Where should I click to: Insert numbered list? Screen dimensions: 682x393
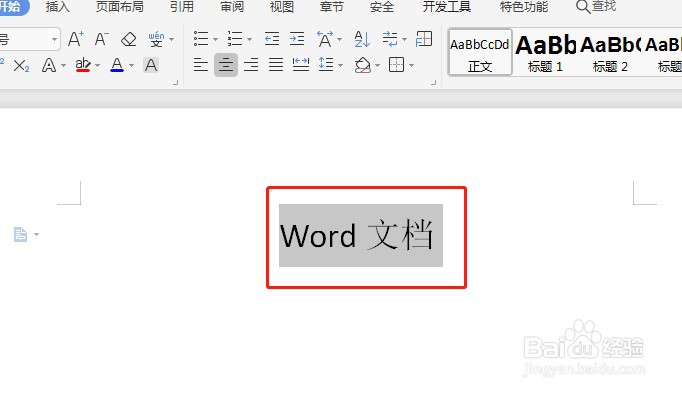(x=235, y=39)
